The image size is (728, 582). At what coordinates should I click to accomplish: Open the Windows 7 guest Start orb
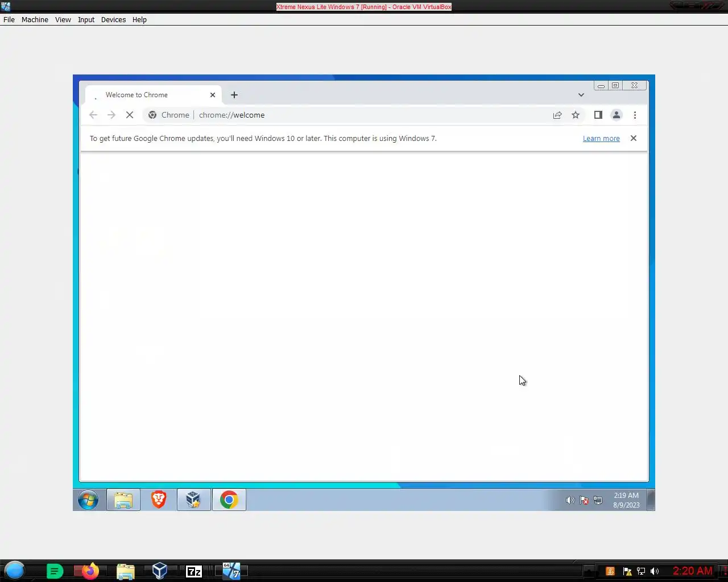tap(88, 500)
